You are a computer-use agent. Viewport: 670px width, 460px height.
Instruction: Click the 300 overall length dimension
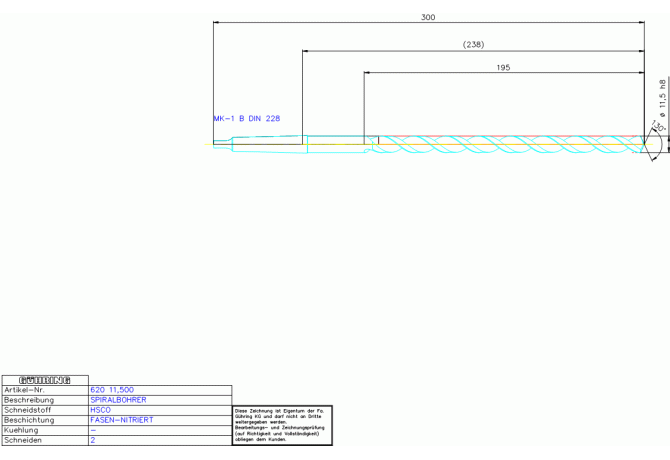coord(428,17)
